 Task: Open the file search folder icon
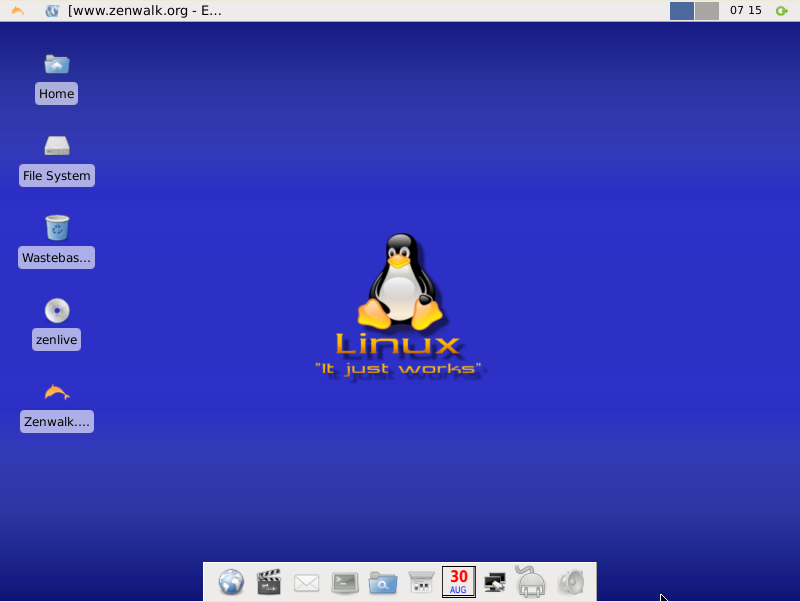tap(383, 583)
